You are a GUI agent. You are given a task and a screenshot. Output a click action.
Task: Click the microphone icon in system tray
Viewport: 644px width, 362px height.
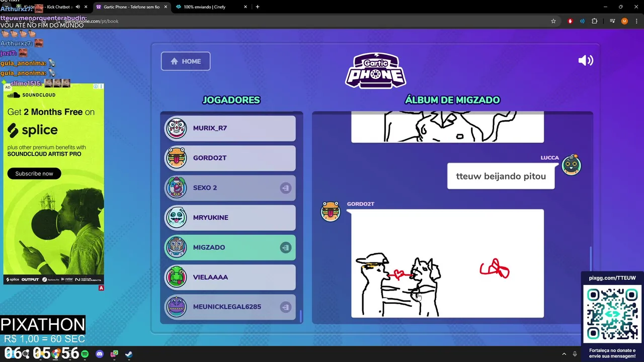point(575,354)
